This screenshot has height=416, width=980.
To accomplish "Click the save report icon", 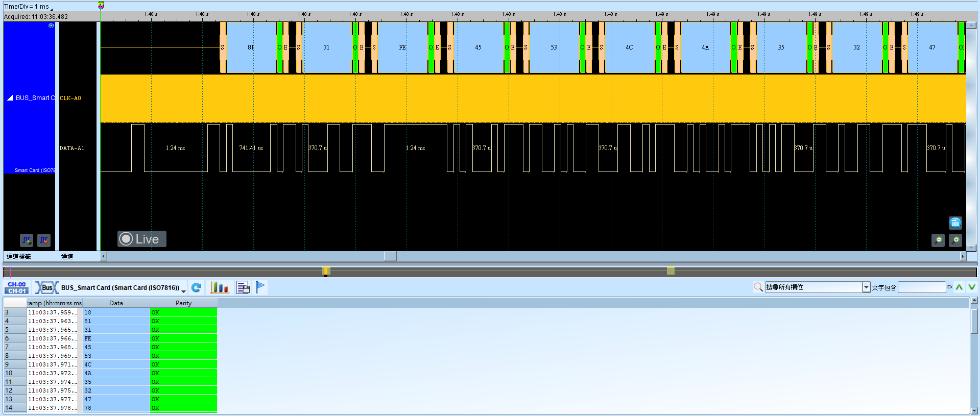I will click(243, 288).
